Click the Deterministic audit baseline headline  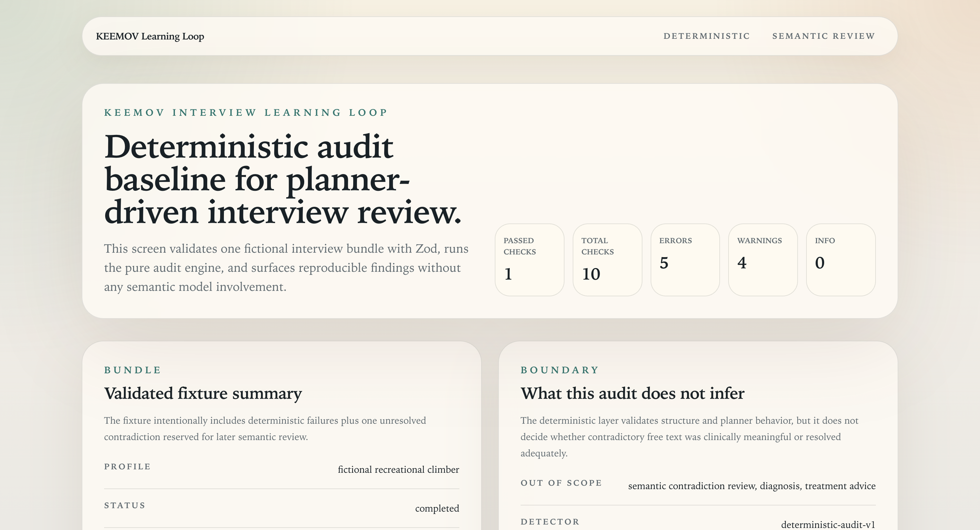pos(283,179)
